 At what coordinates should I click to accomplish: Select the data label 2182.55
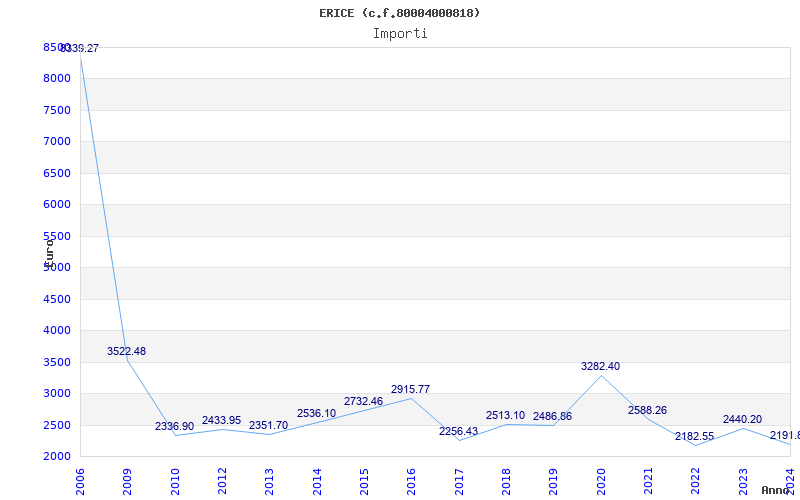click(x=694, y=436)
